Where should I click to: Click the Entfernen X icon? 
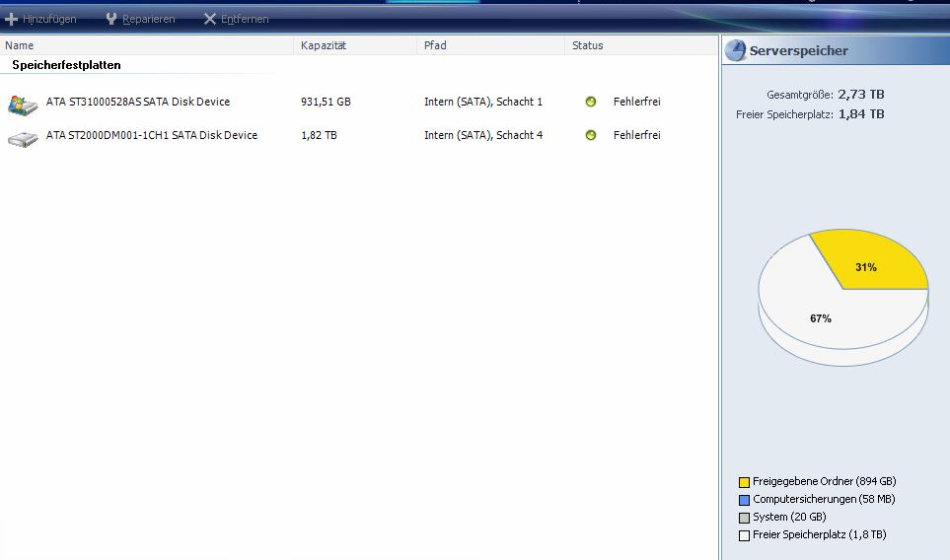tap(209, 19)
